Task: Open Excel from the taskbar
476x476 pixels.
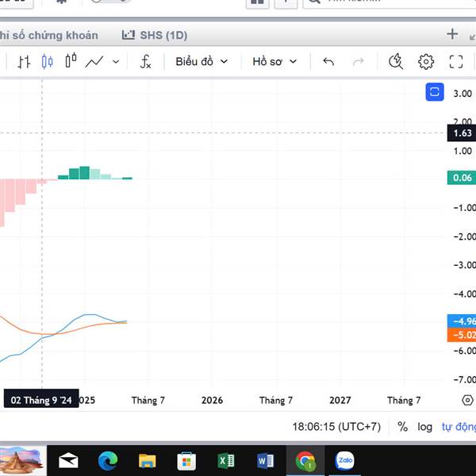Action: (226, 461)
